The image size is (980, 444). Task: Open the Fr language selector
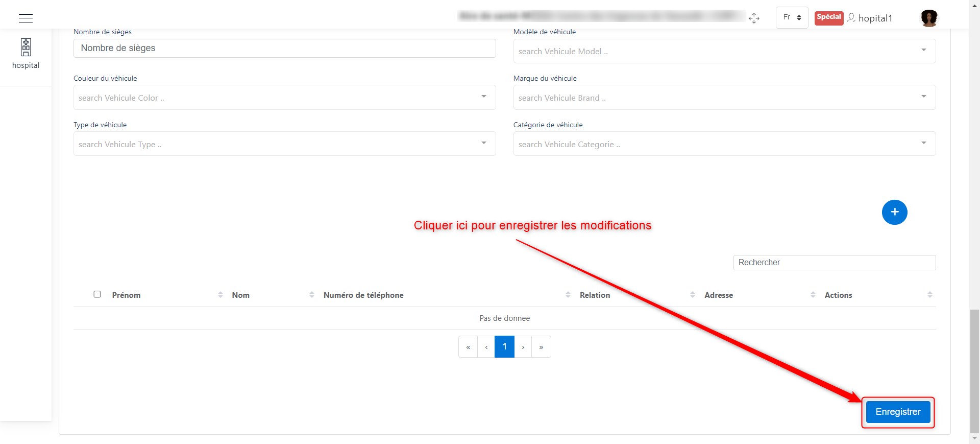[x=792, y=17]
